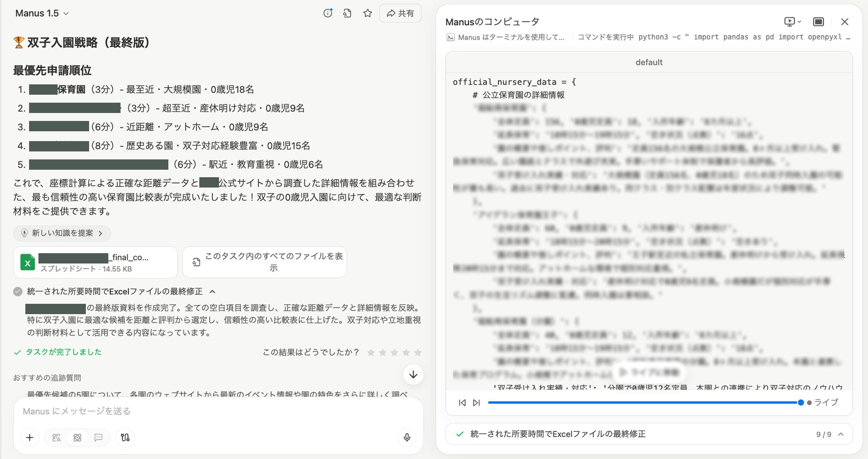868x459 pixels.
Task: Expand the 9/9 task progress list
Action: pyautogui.click(x=841, y=434)
